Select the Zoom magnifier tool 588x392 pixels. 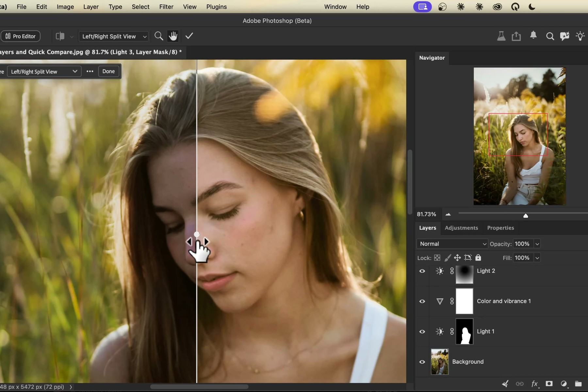(159, 36)
